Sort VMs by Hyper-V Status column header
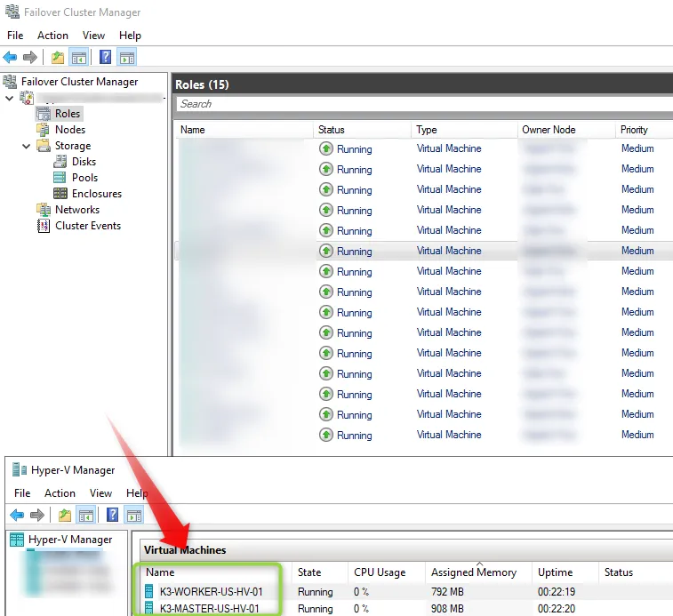This screenshot has width=673, height=616. click(636, 572)
